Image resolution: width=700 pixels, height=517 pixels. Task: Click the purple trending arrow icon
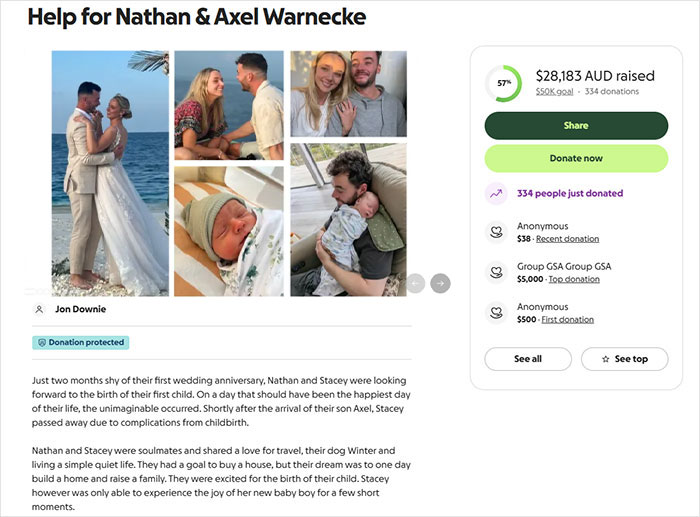tap(495, 194)
